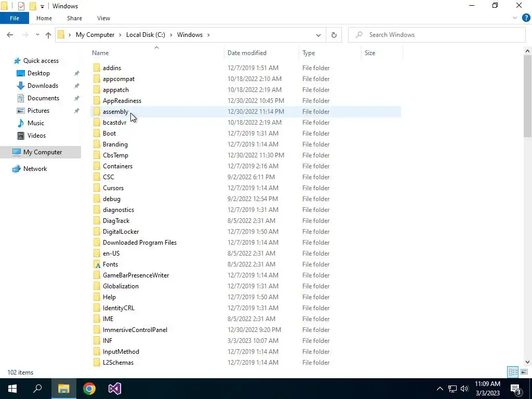Open notification center icon
Screen dimensions: 532x399
coord(516,389)
